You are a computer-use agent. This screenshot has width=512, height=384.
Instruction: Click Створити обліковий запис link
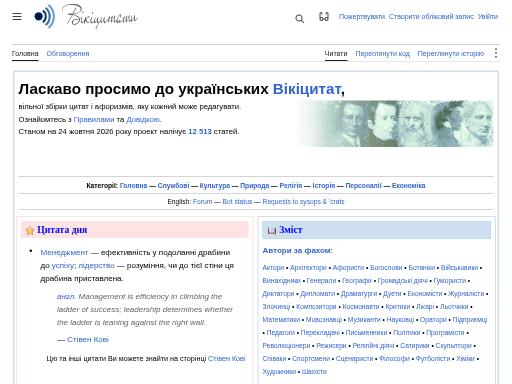tap(431, 17)
